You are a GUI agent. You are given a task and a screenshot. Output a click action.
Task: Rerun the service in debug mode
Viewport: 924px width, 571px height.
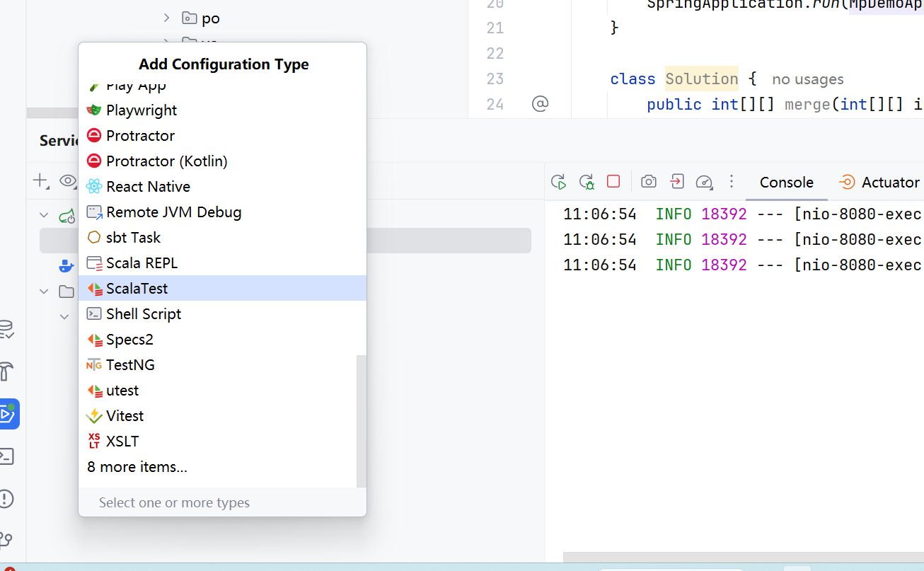(x=587, y=182)
